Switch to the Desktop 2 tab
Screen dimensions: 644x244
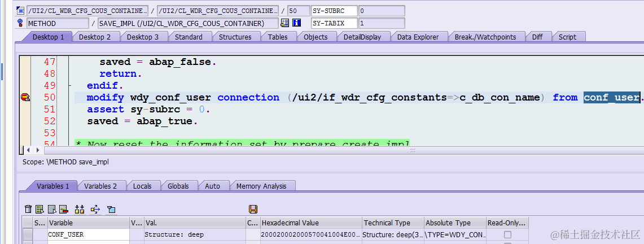pyautogui.click(x=95, y=37)
